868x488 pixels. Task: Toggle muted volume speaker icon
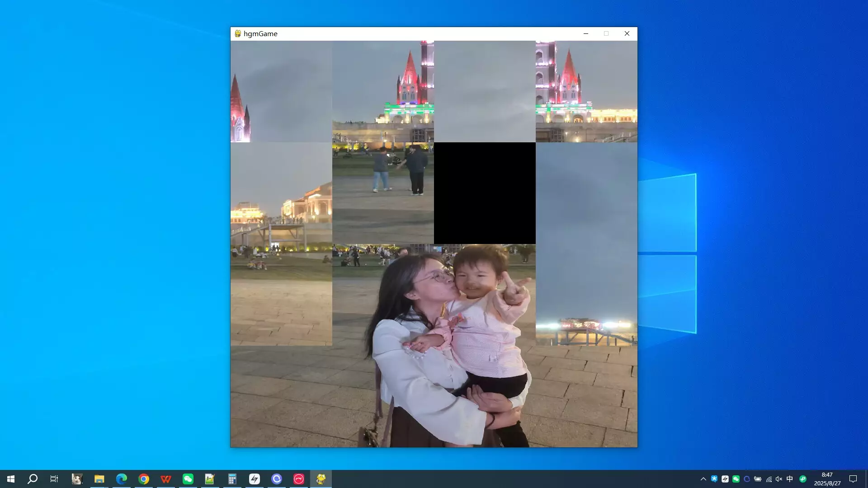[x=779, y=479]
